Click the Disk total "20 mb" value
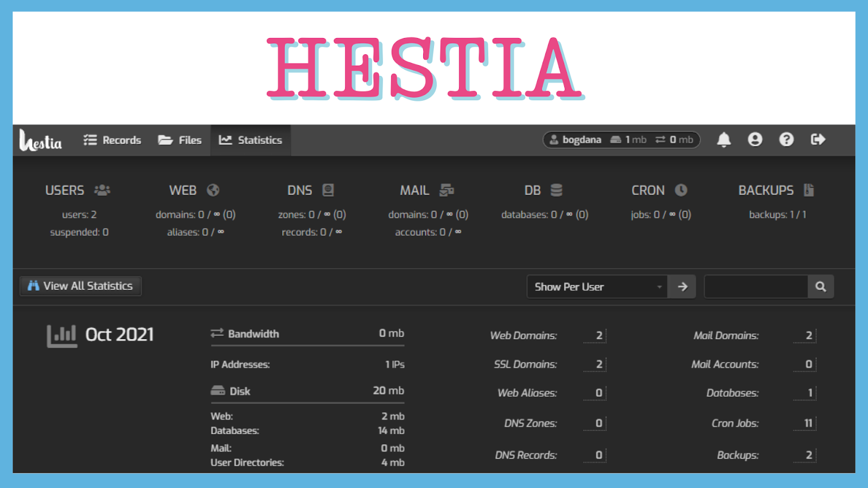 pyautogui.click(x=388, y=390)
